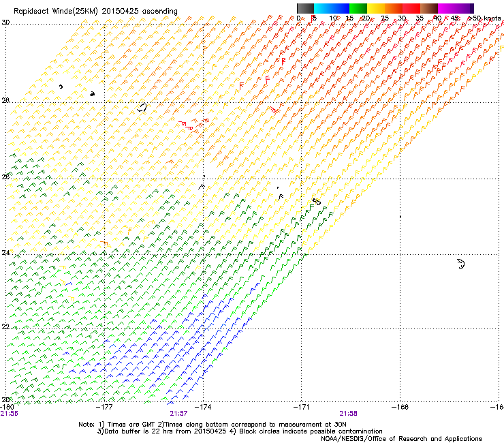Select the cyan segment of the color bar
Image resolution: width=504 pixels, height=443 pixels.
[x=323, y=8]
